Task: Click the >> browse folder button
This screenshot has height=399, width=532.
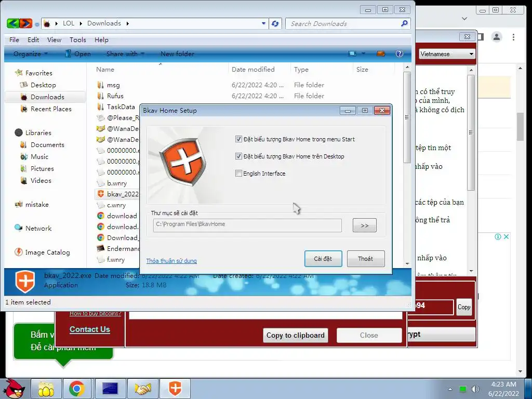Action: coord(364,225)
